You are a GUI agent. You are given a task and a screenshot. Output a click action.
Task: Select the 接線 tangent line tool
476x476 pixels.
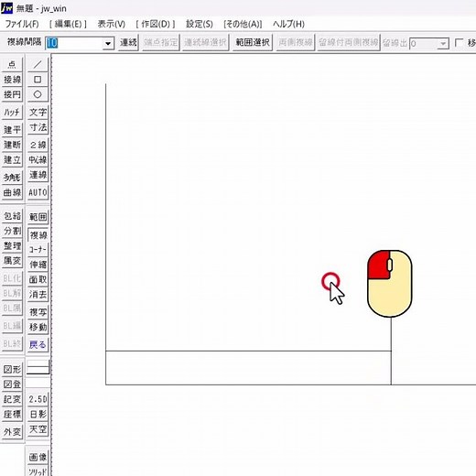[x=12, y=80]
